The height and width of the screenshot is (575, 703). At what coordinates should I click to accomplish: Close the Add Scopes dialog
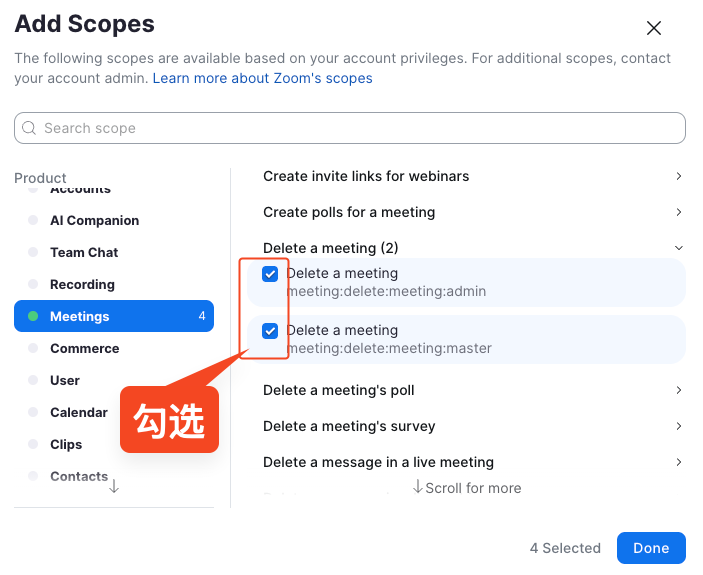pos(654,28)
